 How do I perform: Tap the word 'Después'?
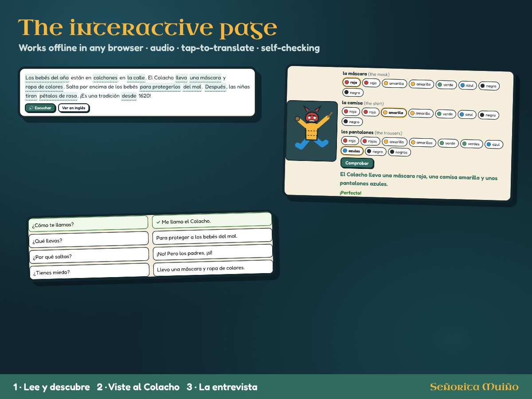coord(215,87)
